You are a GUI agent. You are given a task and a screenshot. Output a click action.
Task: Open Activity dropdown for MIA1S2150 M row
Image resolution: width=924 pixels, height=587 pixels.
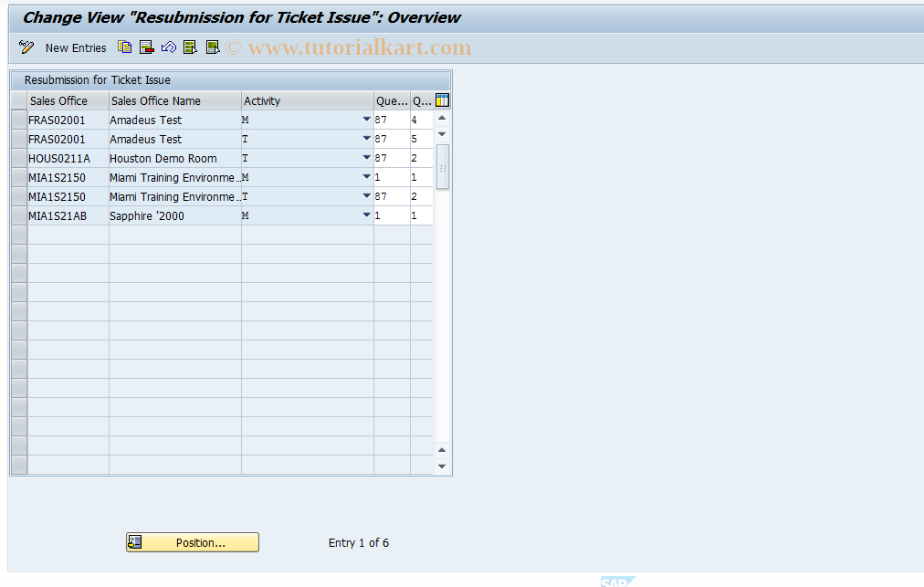366,177
